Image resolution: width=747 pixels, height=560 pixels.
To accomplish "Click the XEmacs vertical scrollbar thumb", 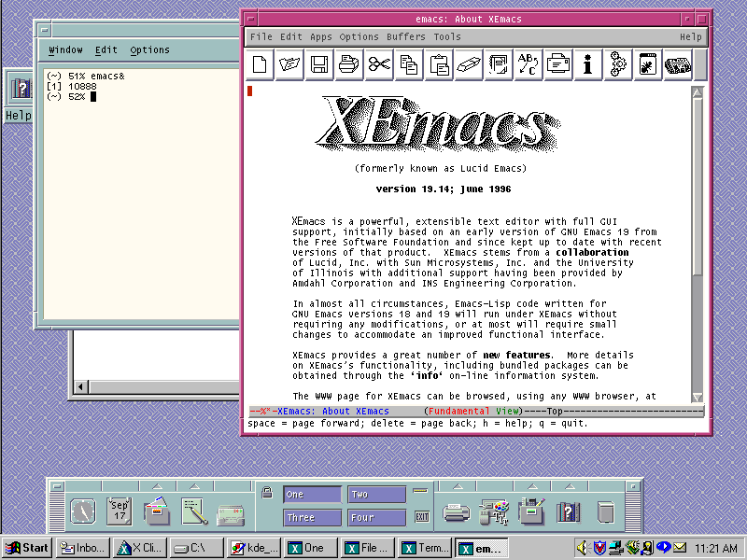I will coord(698,187).
